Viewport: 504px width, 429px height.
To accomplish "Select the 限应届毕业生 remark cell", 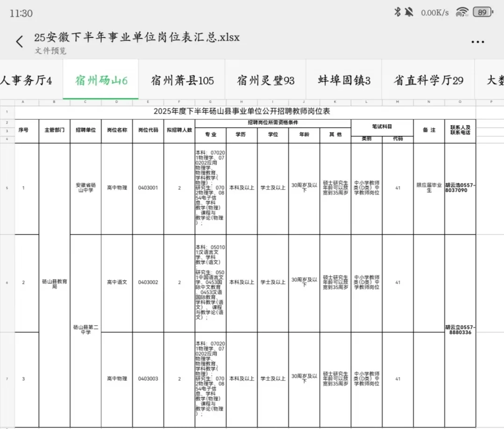I will (x=429, y=188).
